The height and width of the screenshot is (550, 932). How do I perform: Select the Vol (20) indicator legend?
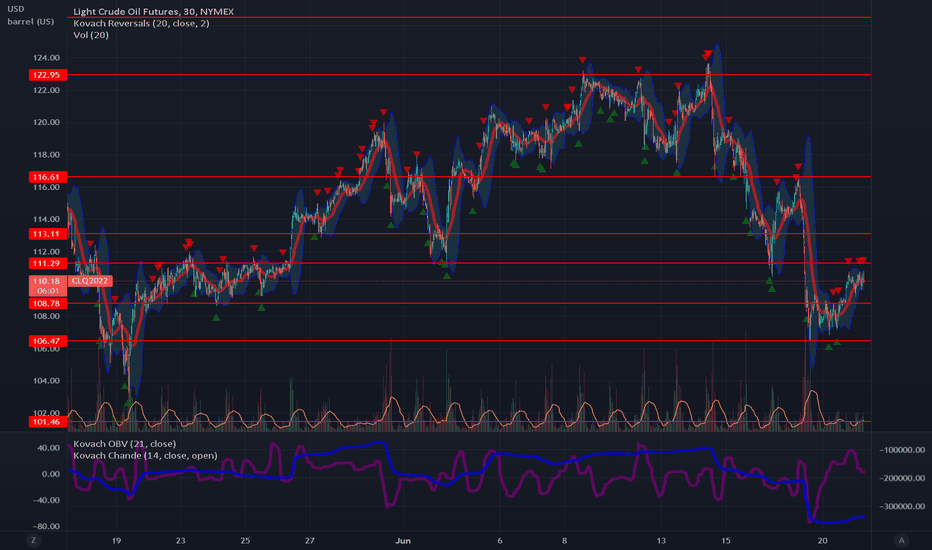coord(90,35)
